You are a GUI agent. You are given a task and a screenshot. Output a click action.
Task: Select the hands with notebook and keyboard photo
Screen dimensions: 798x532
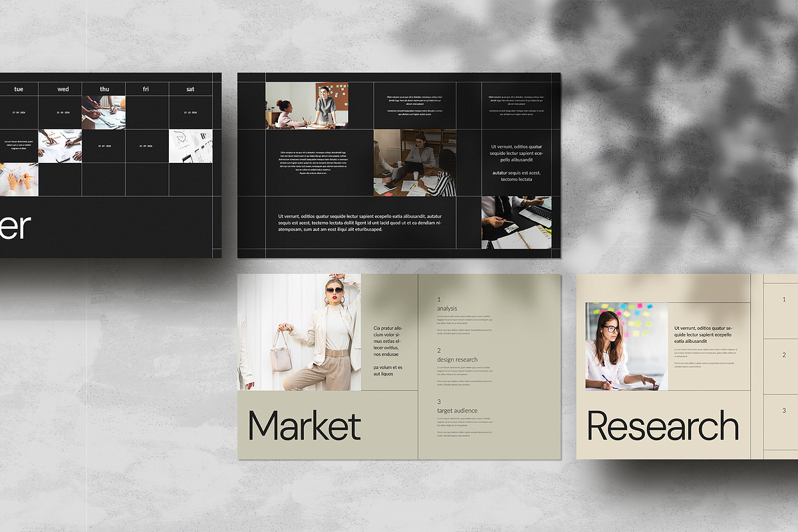pos(516,222)
